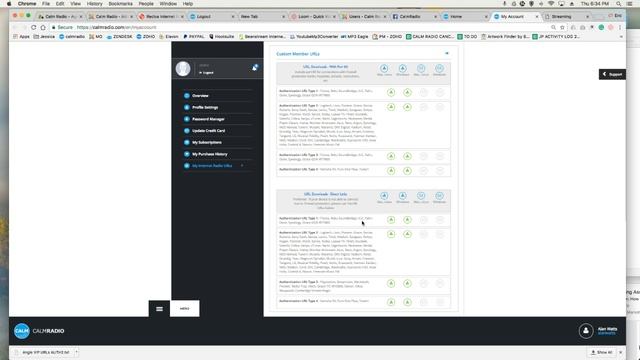Click second green icon in Direct Urls Type 2 row
640x360 pixels.
[x=407, y=234]
